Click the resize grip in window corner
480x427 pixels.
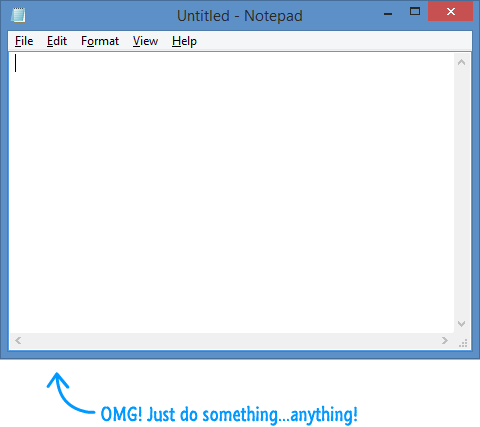463,343
